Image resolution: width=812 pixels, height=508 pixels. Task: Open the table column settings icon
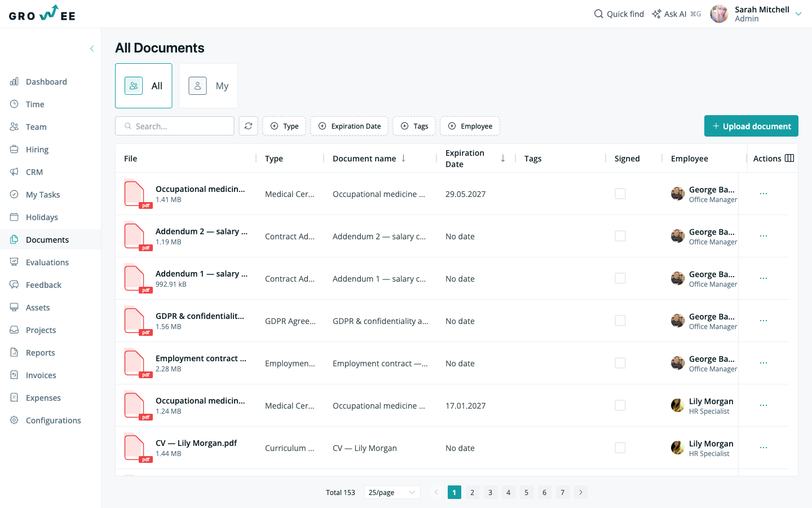coord(789,158)
